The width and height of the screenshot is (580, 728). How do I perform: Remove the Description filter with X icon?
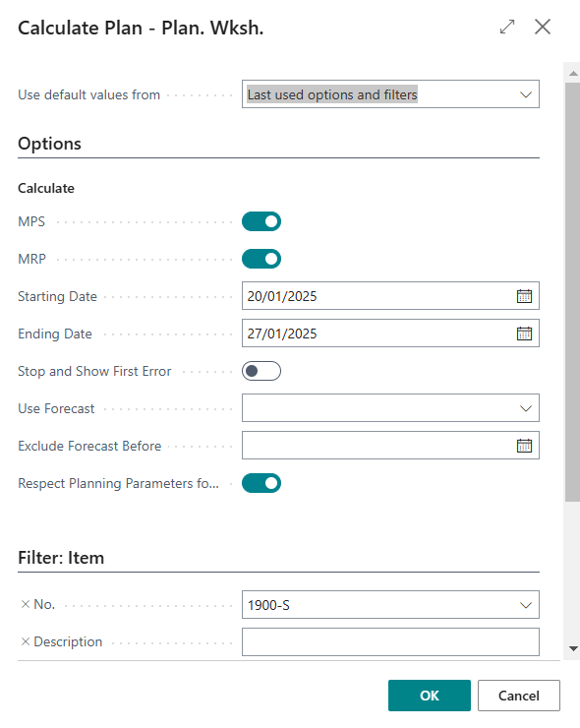(26, 641)
